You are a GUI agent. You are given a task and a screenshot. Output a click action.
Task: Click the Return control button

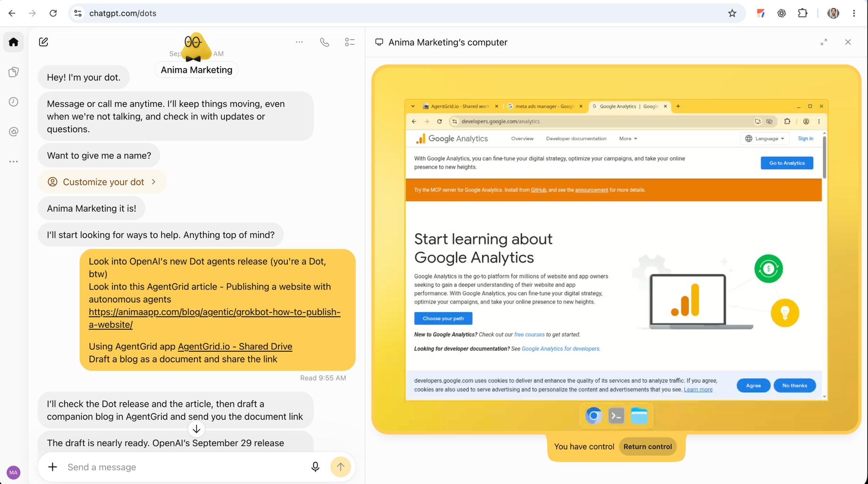coord(647,447)
